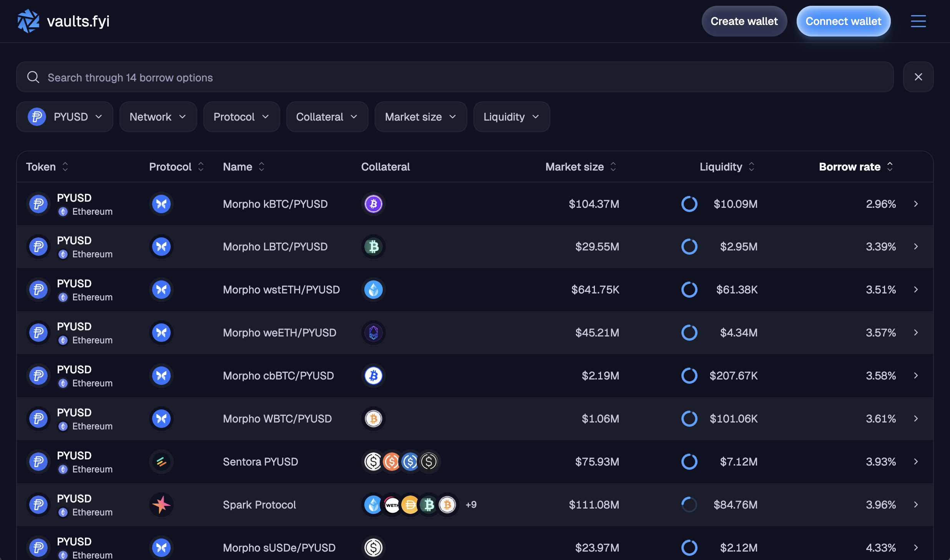Screen dimensions: 950x560
Task: Click Morpho protocol icon in wstETH/PYUSD row
Action: pos(161,290)
